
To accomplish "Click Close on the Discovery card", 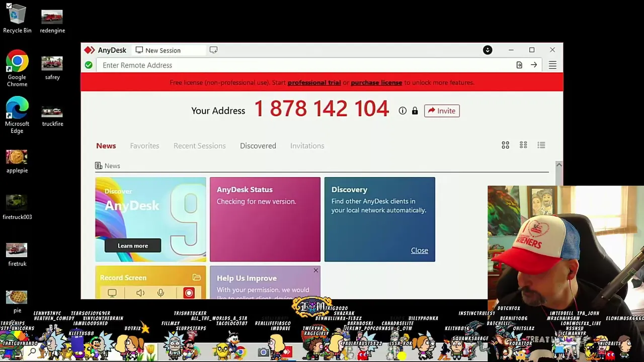I will click(419, 250).
